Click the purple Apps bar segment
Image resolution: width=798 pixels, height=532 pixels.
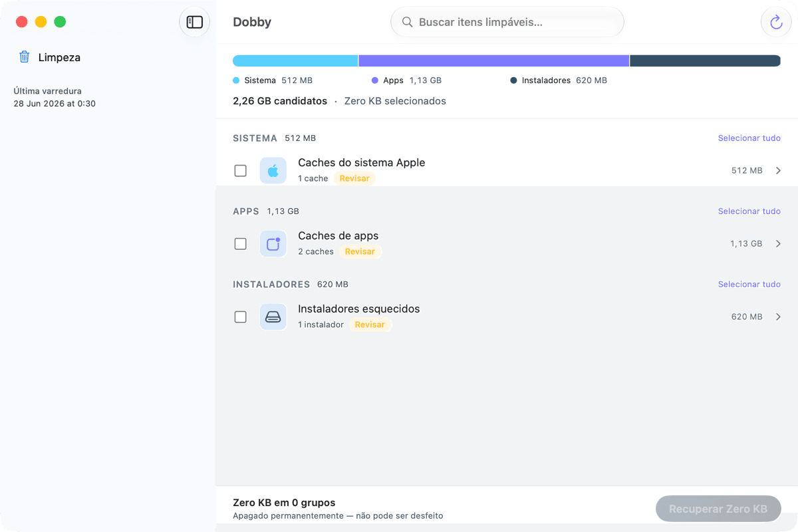pyautogui.click(x=494, y=61)
